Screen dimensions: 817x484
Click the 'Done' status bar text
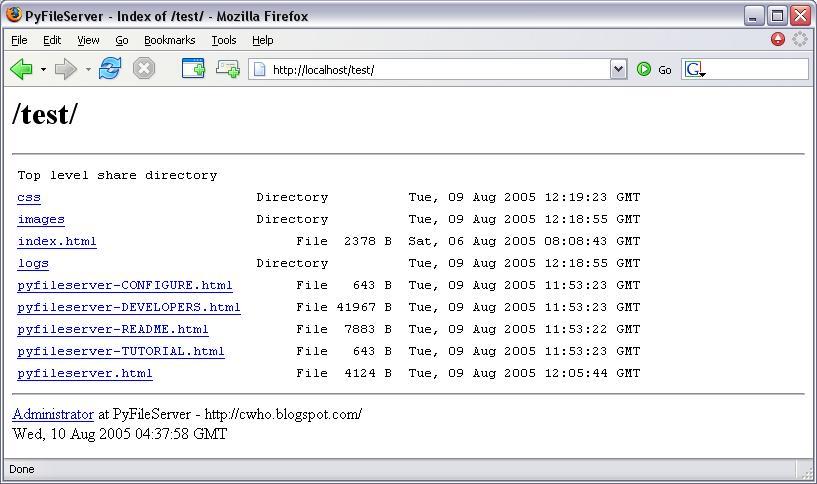point(22,469)
